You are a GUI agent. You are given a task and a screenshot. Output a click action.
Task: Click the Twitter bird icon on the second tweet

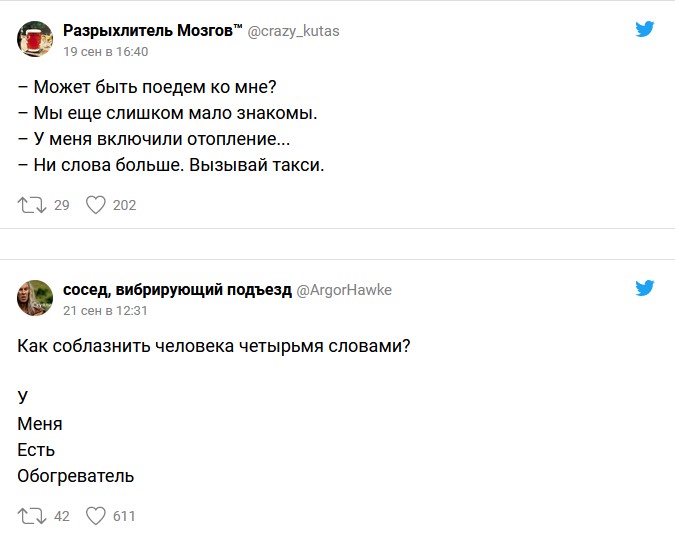point(645,289)
